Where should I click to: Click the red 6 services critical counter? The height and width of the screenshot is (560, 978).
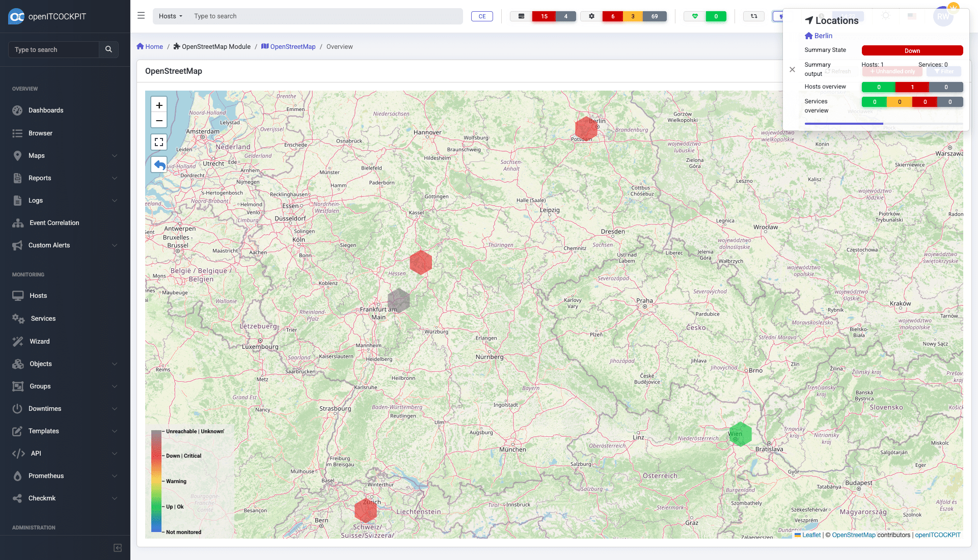(x=613, y=16)
